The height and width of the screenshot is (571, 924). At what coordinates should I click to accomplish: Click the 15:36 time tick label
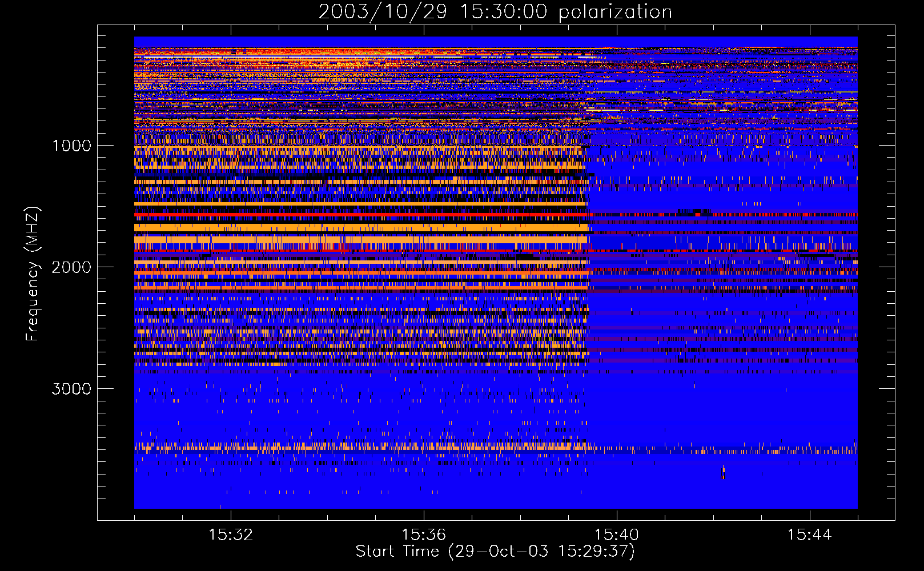coord(424,535)
